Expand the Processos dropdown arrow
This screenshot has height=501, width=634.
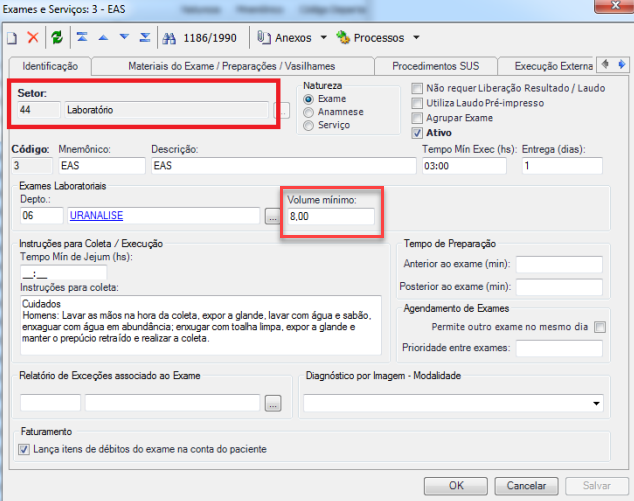tap(416, 38)
